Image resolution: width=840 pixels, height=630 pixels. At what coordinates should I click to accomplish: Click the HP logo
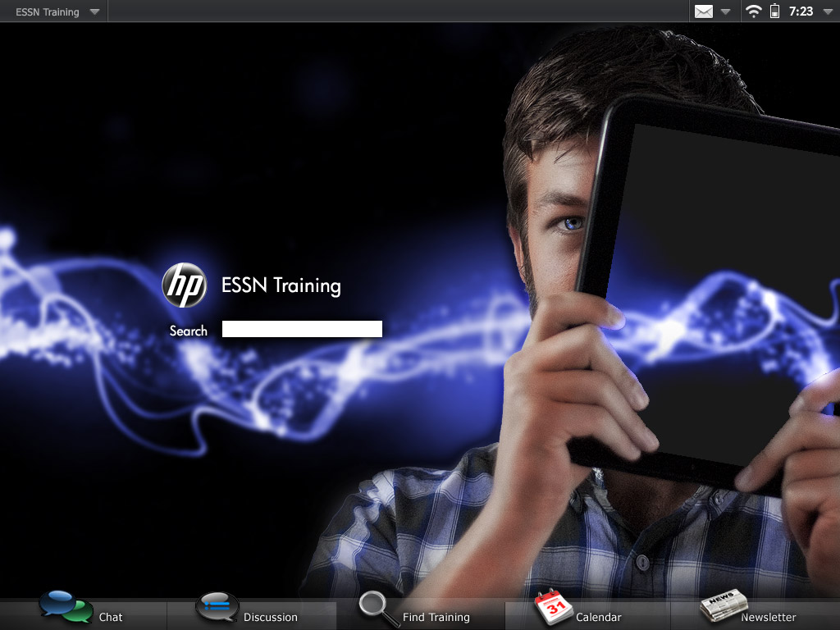pyautogui.click(x=185, y=285)
